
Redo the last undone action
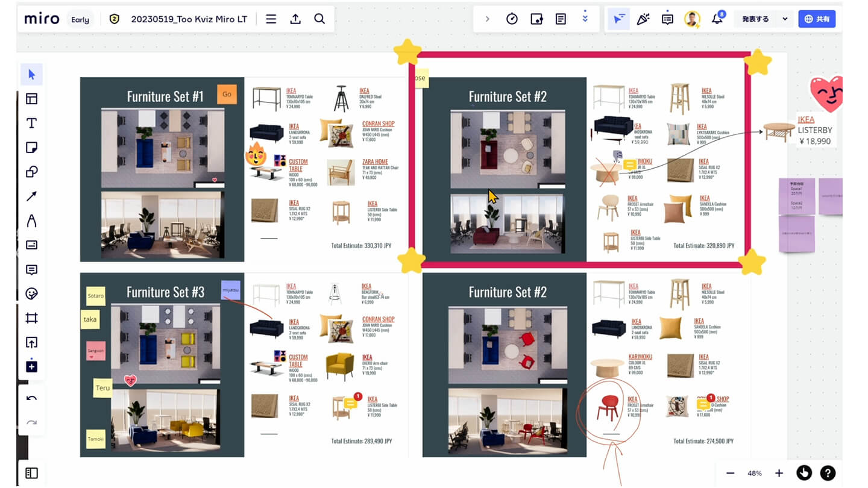tap(32, 422)
